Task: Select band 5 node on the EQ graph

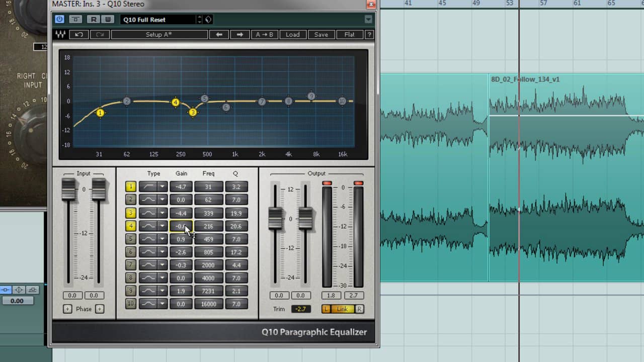Action: 204,99
